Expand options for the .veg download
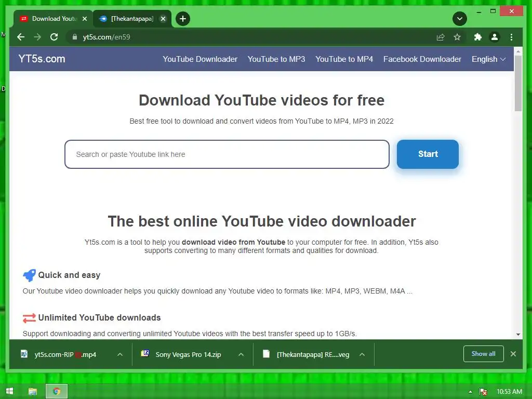The width and height of the screenshot is (532, 399). [x=362, y=354]
